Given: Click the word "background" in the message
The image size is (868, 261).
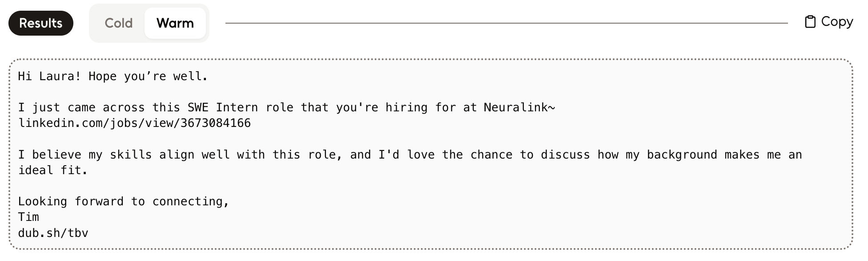Looking at the screenshot, I should click(682, 155).
